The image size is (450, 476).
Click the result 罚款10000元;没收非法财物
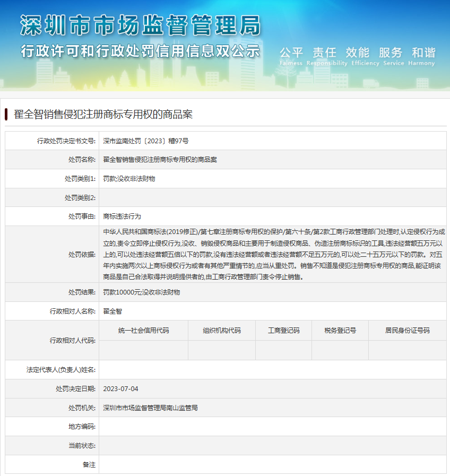[142, 292]
